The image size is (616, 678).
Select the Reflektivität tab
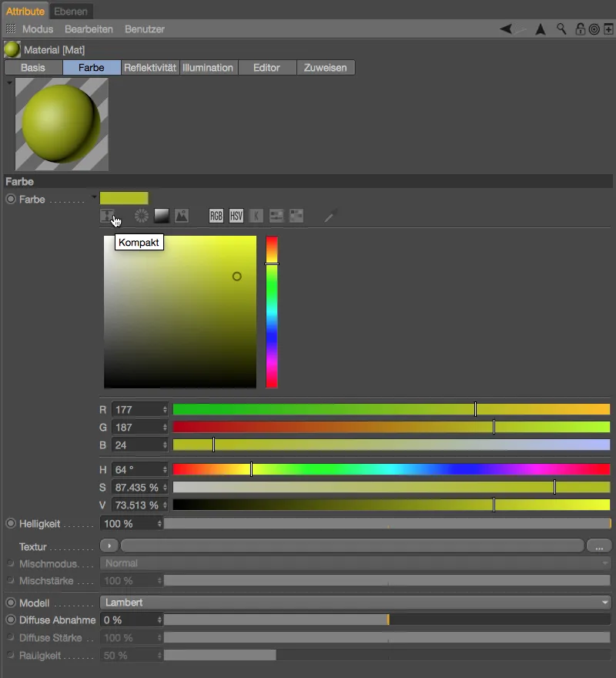(150, 68)
